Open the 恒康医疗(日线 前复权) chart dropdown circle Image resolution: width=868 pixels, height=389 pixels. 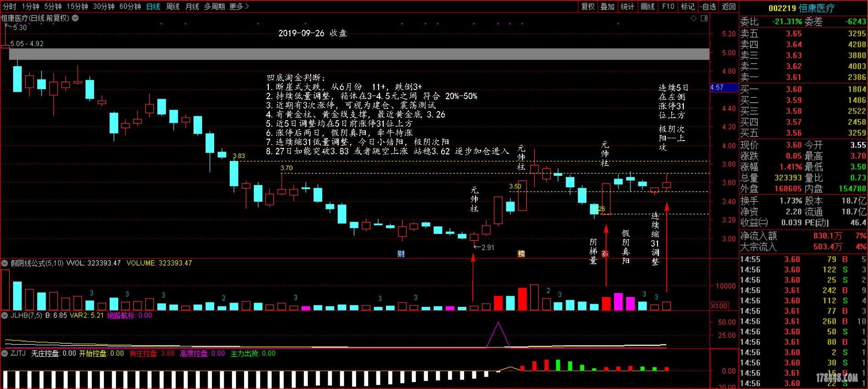(x=75, y=18)
